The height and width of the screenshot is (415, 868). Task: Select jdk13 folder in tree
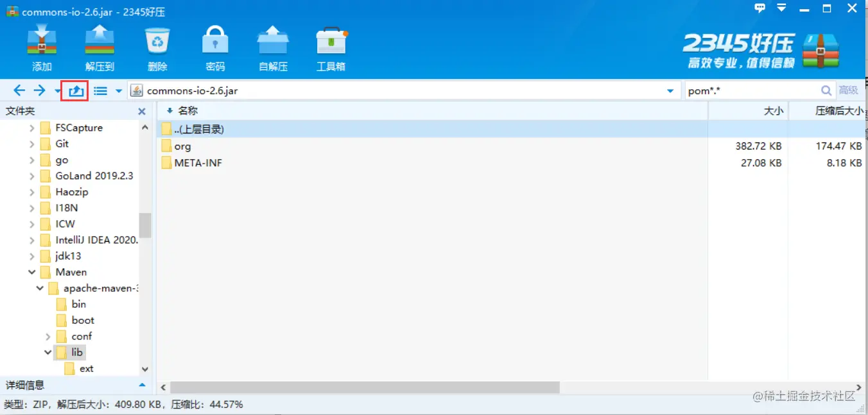click(68, 256)
